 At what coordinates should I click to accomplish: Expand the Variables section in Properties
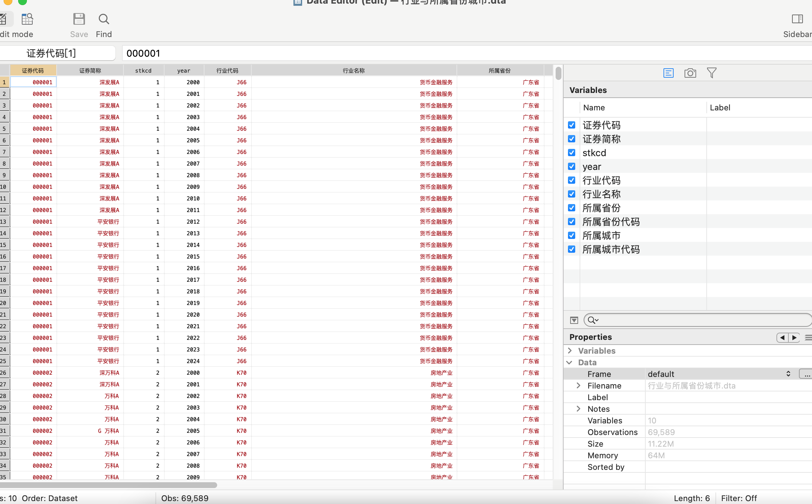[x=570, y=351]
